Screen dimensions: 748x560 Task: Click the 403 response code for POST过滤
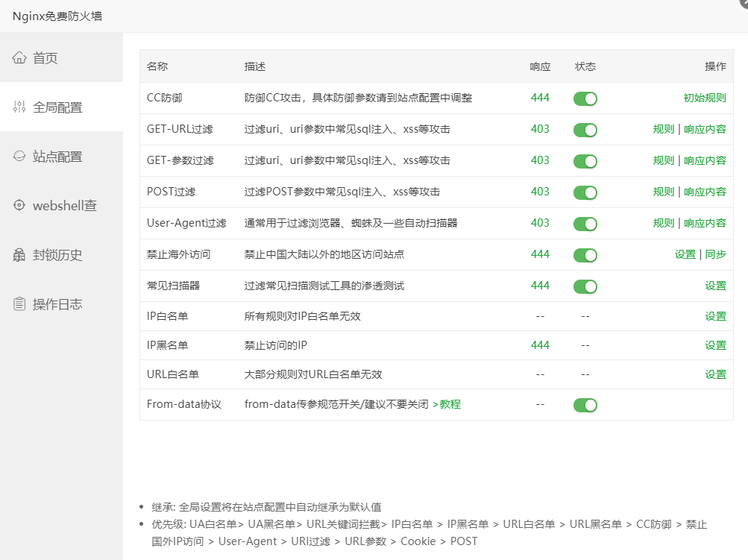click(x=540, y=192)
